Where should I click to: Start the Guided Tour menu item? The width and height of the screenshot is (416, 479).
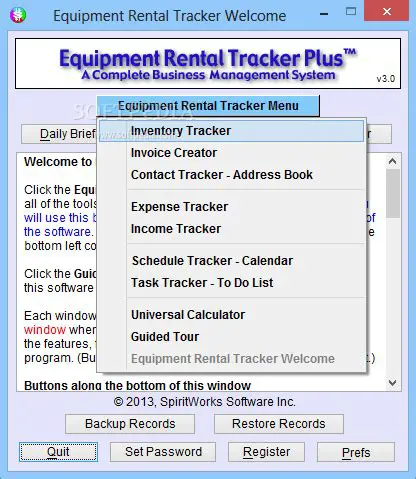231,337
